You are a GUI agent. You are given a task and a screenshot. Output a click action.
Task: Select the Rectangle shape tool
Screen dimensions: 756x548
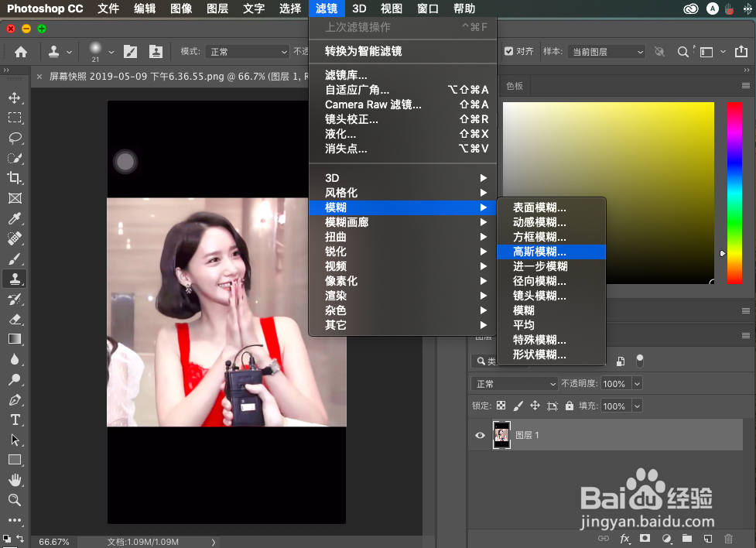[x=15, y=460]
